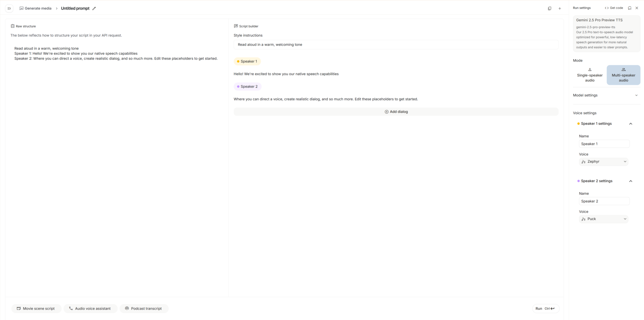
Task: Collapse Speaker 2 settings section
Action: point(631,181)
